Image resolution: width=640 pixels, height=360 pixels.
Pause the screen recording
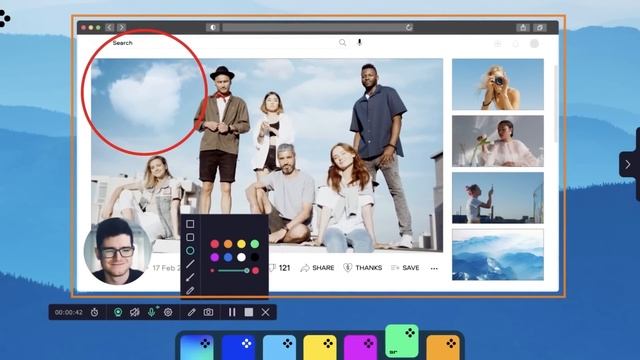click(232, 312)
